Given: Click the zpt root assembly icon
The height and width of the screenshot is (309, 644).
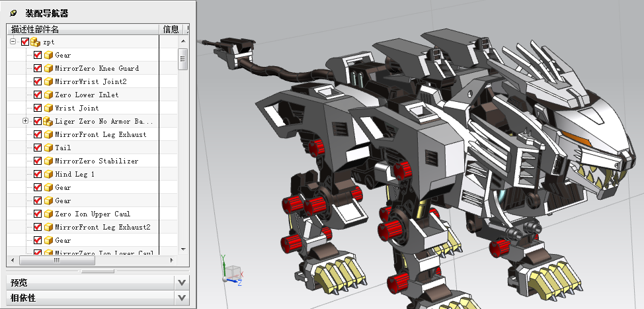Looking at the screenshot, I should point(34,42).
